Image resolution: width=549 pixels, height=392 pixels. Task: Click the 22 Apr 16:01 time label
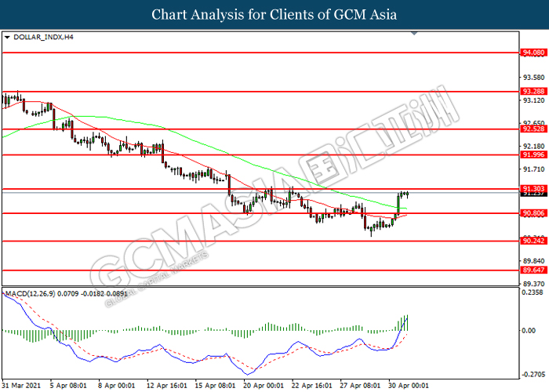(x=311, y=386)
